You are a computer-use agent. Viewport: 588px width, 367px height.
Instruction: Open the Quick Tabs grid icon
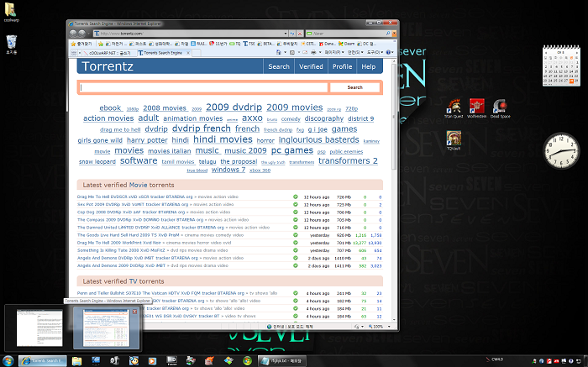(x=74, y=53)
